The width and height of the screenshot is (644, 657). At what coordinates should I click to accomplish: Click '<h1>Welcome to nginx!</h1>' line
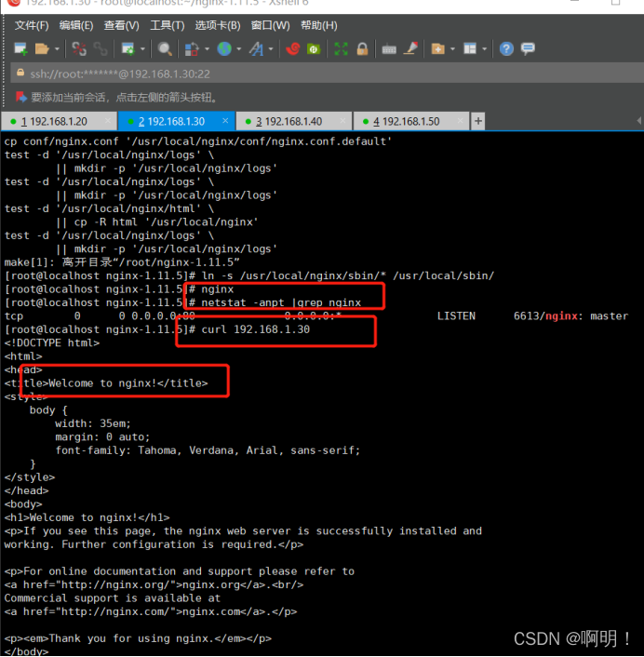pyautogui.click(x=87, y=517)
